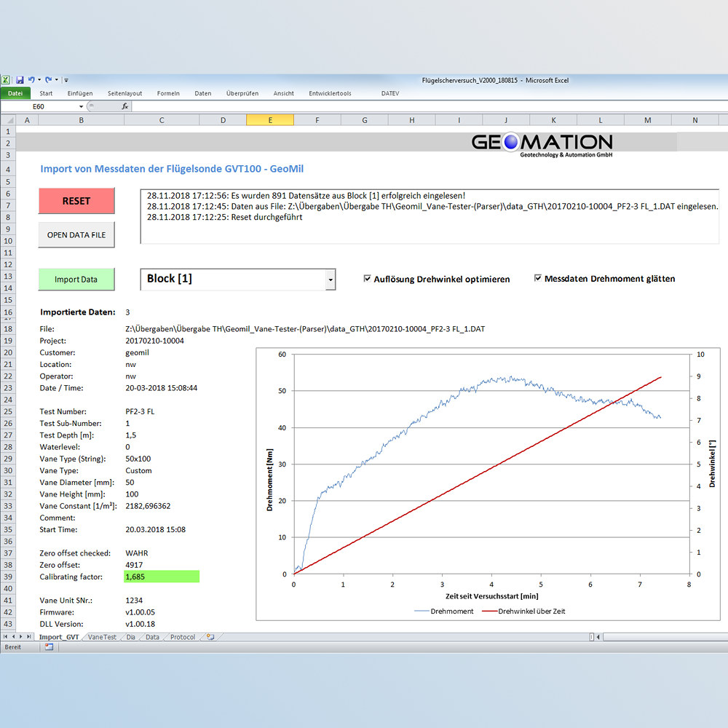This screenshot has width=728, height=728.
Task: Open the Seitenlayout ribbon tab
Action: pyautogui.click(x=125, y=93)
